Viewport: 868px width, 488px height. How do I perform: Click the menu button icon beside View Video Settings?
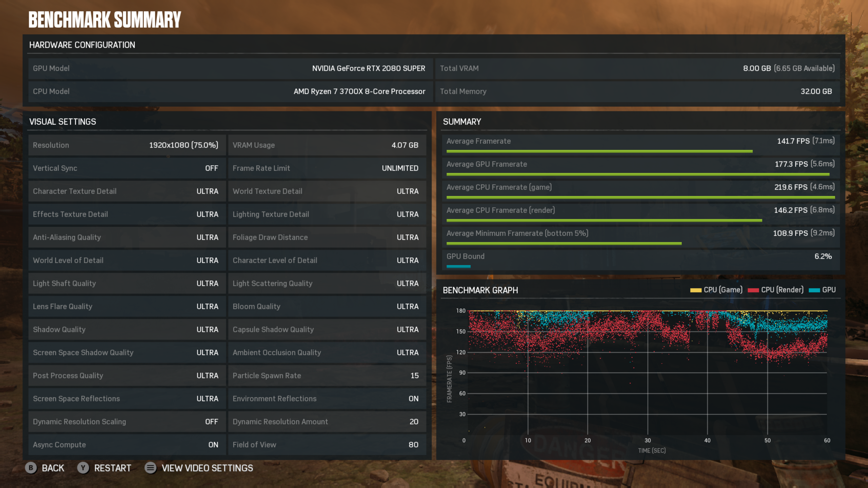[151, 468]
